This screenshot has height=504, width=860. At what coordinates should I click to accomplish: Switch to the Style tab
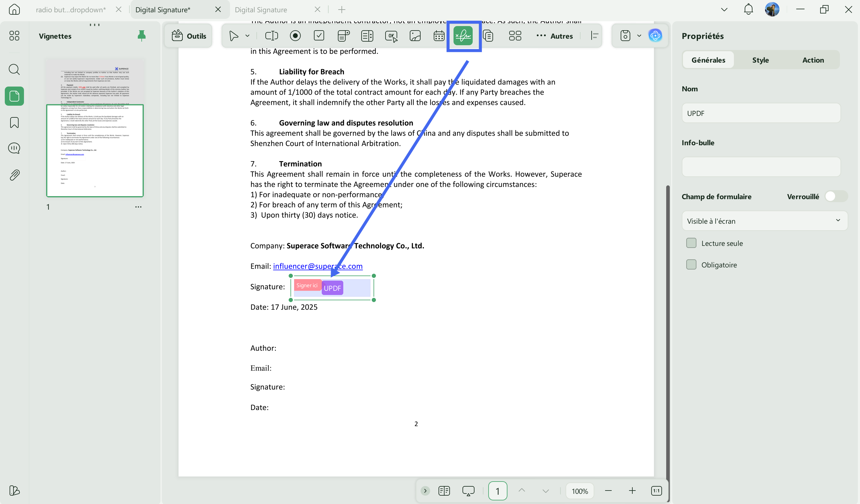click(760, 60)
